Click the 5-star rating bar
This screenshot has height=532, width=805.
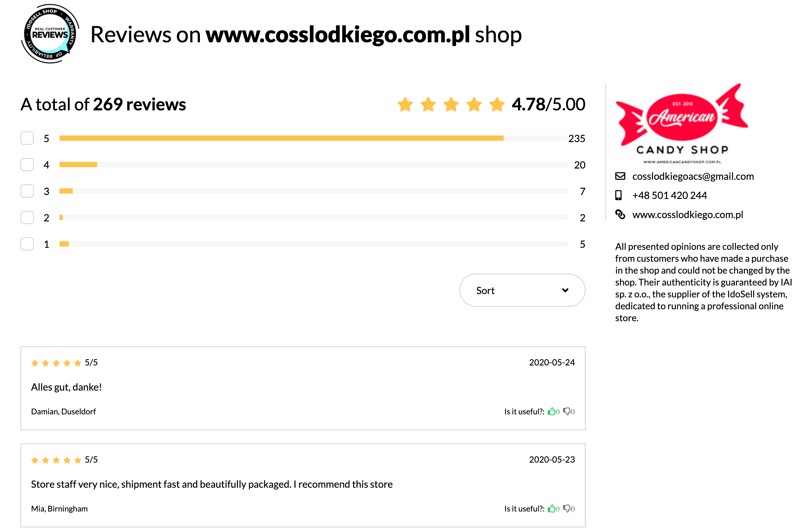(314, 138)
